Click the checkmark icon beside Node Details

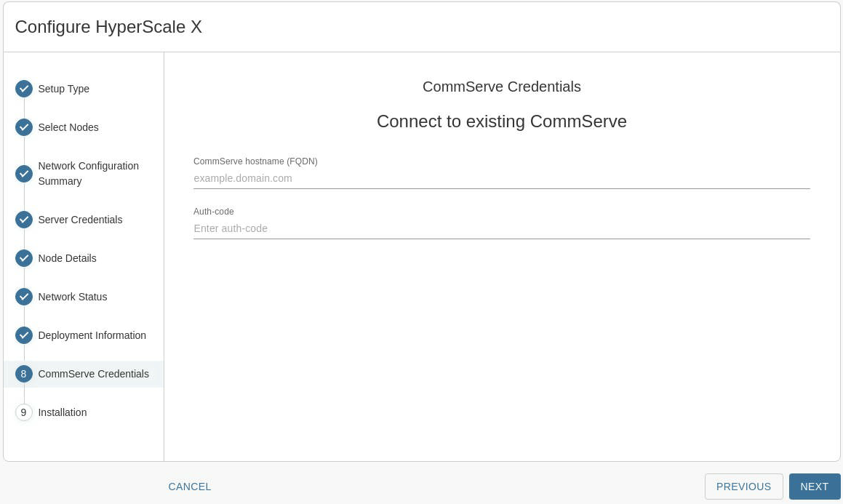pyautogui.click(x=23, y=258)
